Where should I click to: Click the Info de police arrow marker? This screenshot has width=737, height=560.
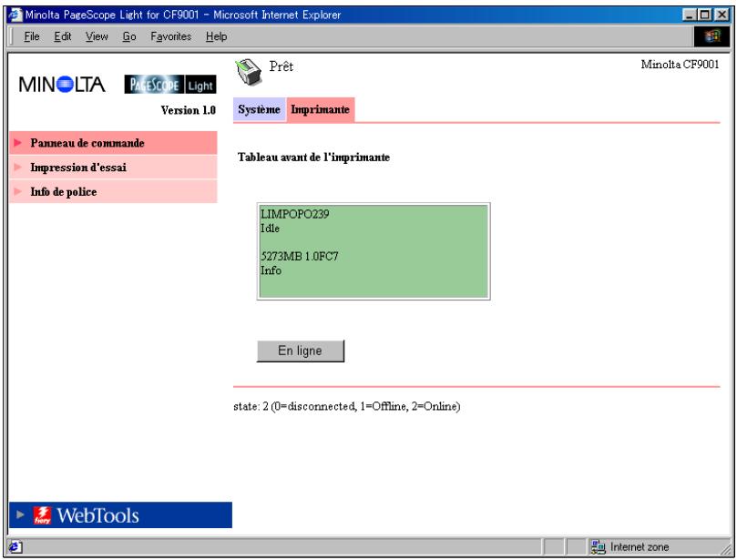point(18,191)
